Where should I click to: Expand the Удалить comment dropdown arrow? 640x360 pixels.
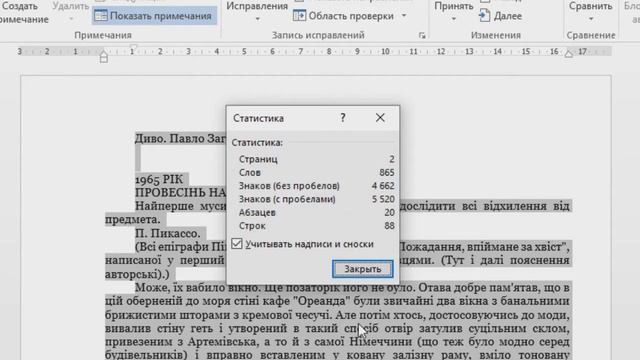[x=71, y=19]
